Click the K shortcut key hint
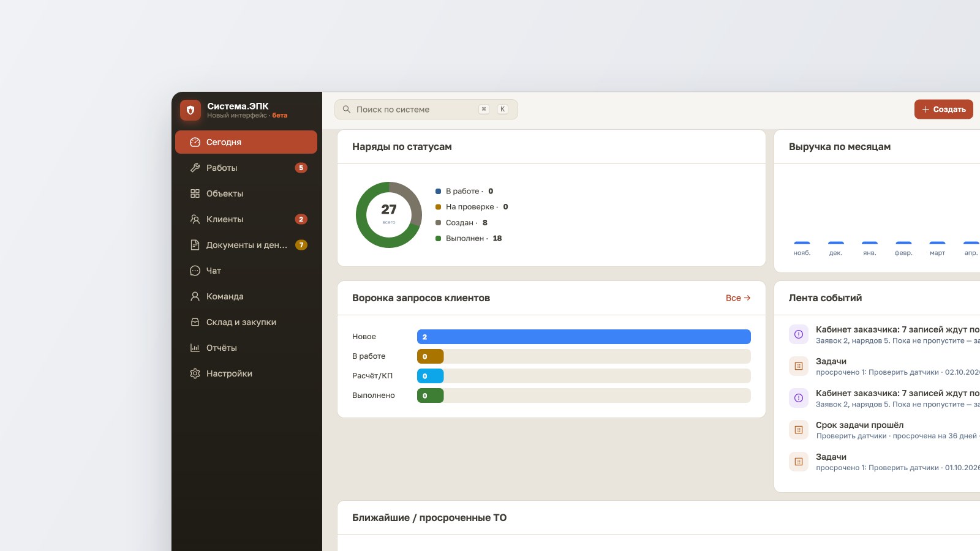 502,109
